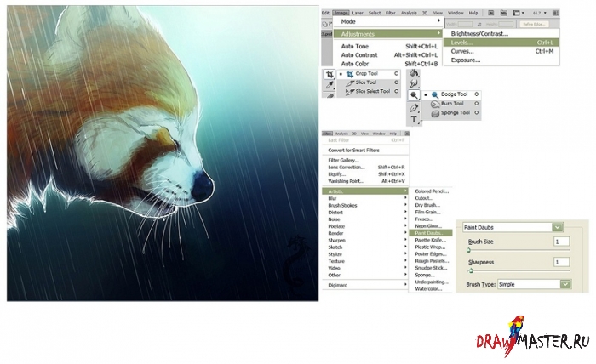Choose Paint Daubs artistic filter
This screenshot has width=596, height=364.
(x=431, y=233)
